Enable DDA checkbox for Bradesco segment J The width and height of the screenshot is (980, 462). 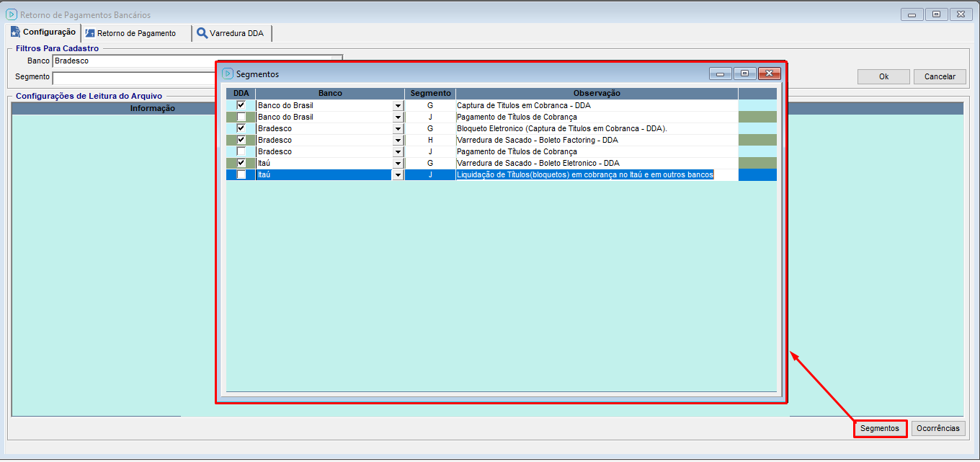(241, 151)
